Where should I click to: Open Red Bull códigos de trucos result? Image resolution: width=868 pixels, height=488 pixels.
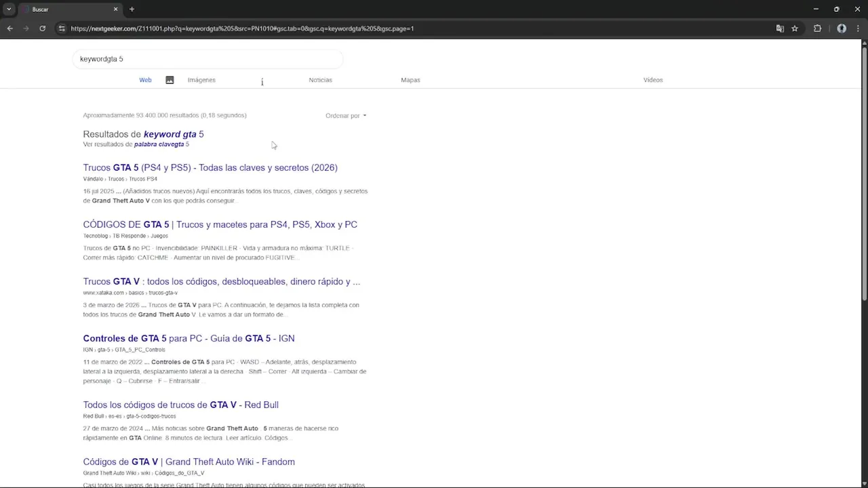pyautogui.click(x=180, y=405)
